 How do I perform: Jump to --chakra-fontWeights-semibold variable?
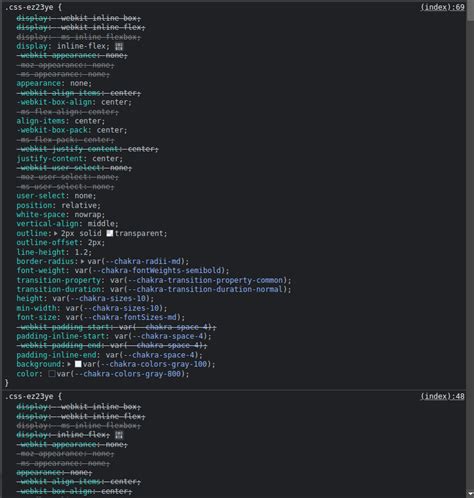coord(157,270)
